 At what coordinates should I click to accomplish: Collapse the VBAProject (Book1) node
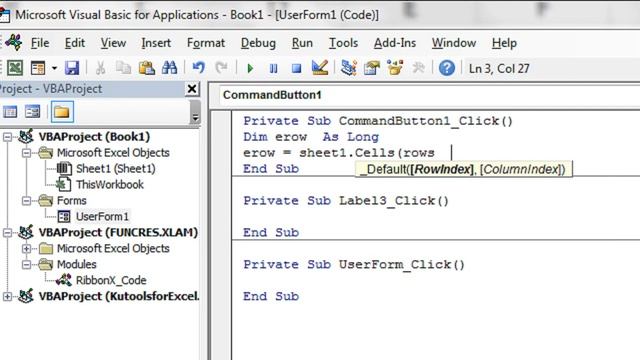point(7,137)
